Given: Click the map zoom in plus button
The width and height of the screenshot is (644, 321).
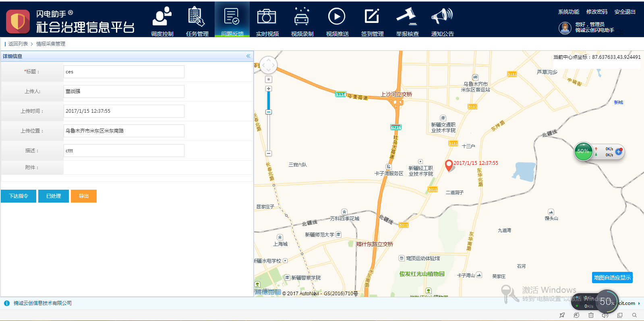Looking at the screenshot, I should click(269, 89).
